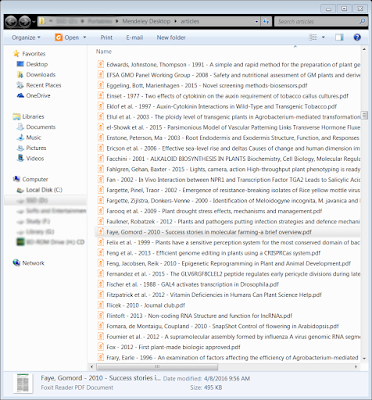Select PDF icon of Eklof et al. 1997
372x400 pixels.
[x=101, y=106]
